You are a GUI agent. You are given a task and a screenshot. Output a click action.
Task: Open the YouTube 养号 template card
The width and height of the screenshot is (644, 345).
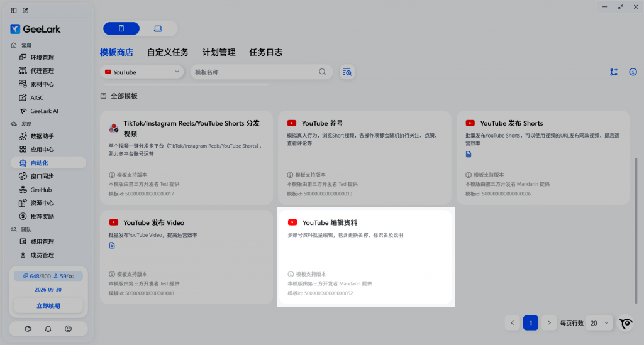(364, 158)
